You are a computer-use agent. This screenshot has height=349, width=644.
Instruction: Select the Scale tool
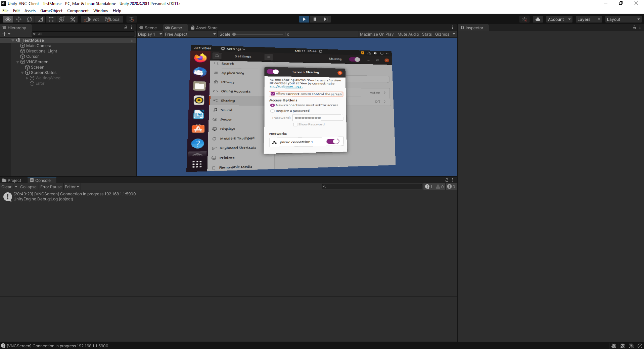coord(40,19)
